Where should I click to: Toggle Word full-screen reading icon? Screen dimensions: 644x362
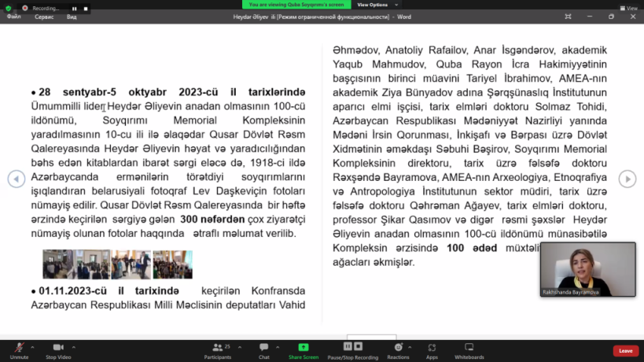click(x=568, y=17)
